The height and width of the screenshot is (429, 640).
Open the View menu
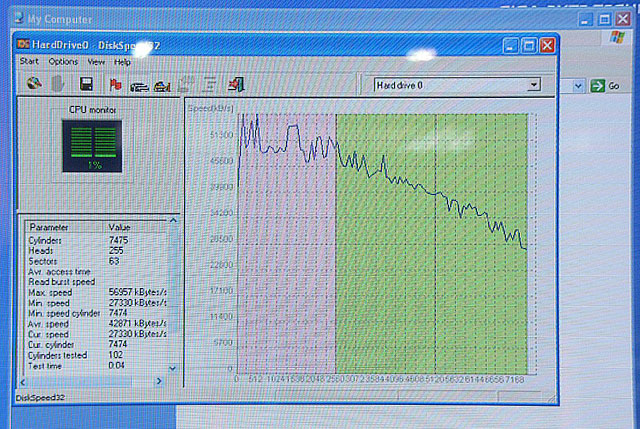tap(96, 62)
